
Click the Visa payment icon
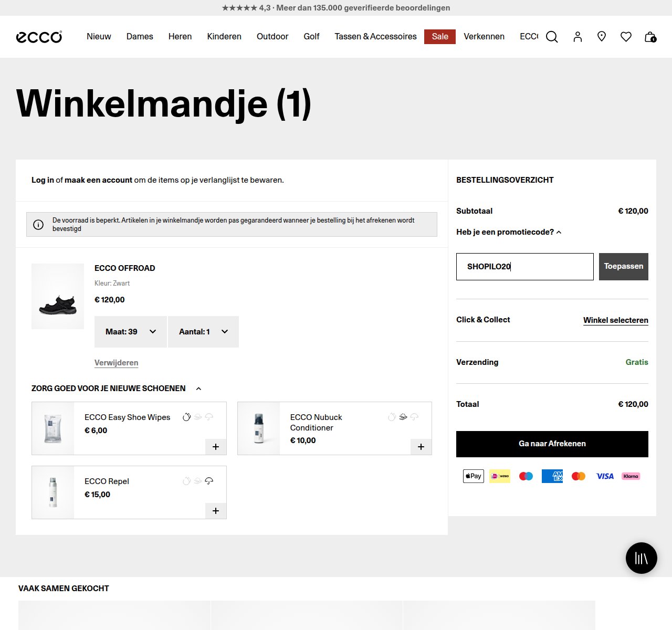point(605,476)
